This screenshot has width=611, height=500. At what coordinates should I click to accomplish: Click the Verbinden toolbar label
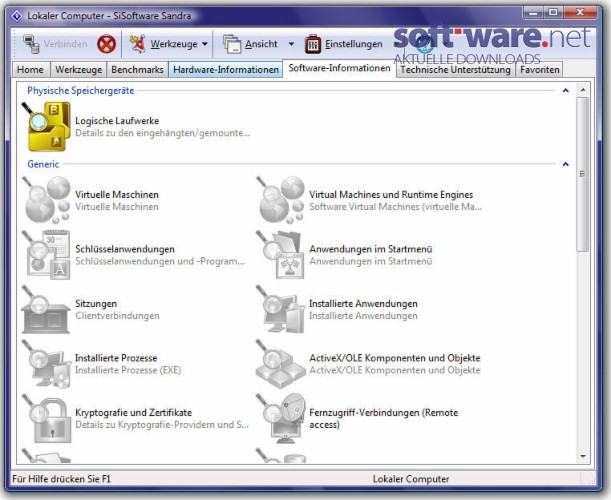65,44
